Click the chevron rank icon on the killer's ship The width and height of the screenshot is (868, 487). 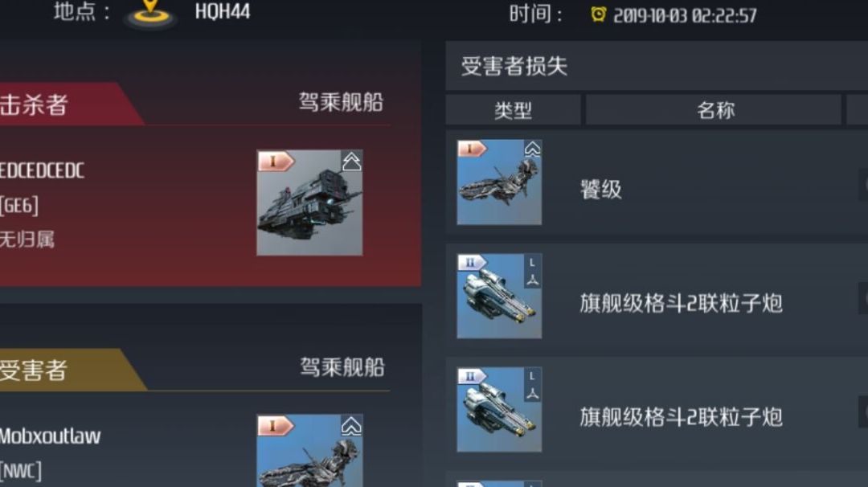[351, 162]
